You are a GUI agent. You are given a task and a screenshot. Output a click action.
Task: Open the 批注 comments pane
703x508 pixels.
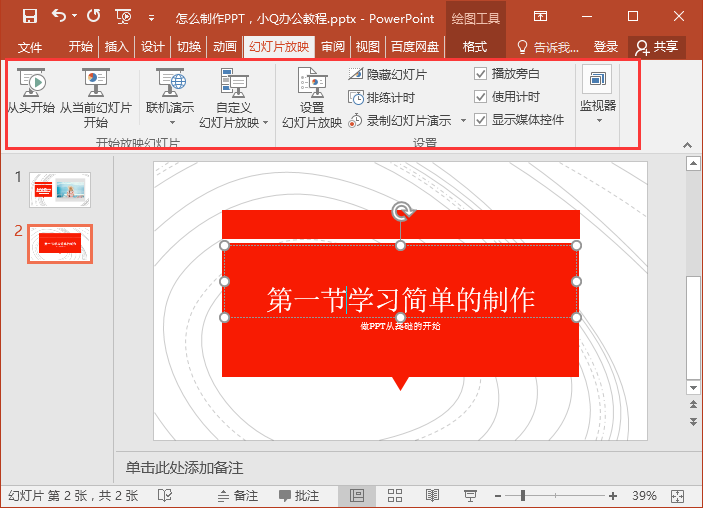(x=299, y=496)
